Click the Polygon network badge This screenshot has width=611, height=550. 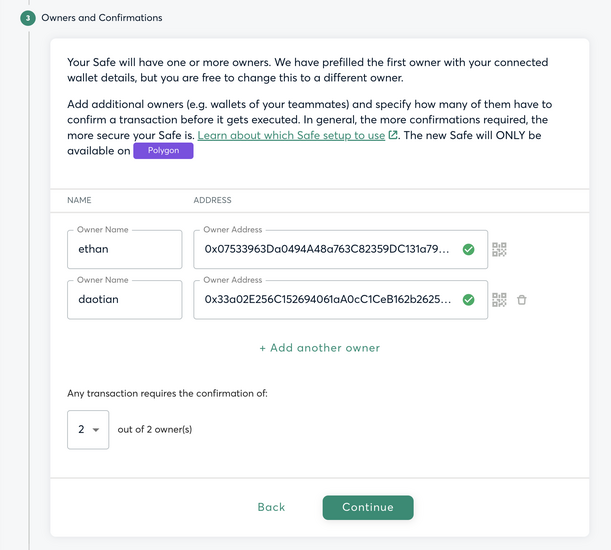(x=163, y=151)
